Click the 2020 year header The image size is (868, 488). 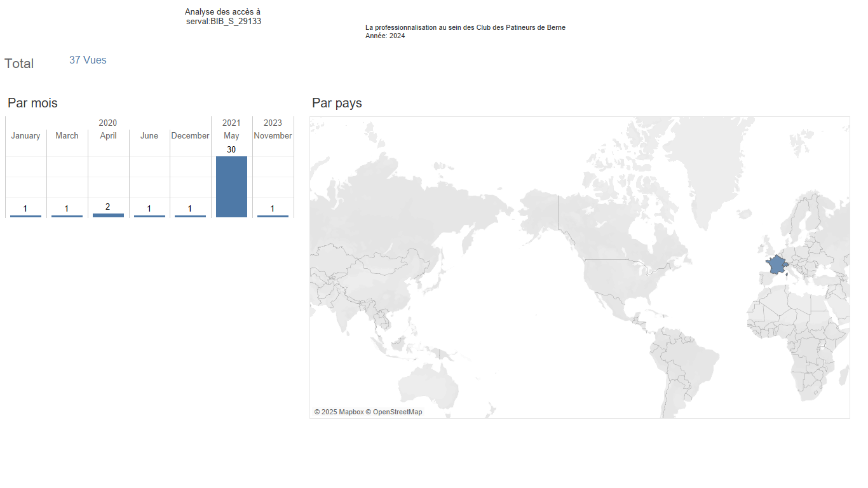(108, 123)
